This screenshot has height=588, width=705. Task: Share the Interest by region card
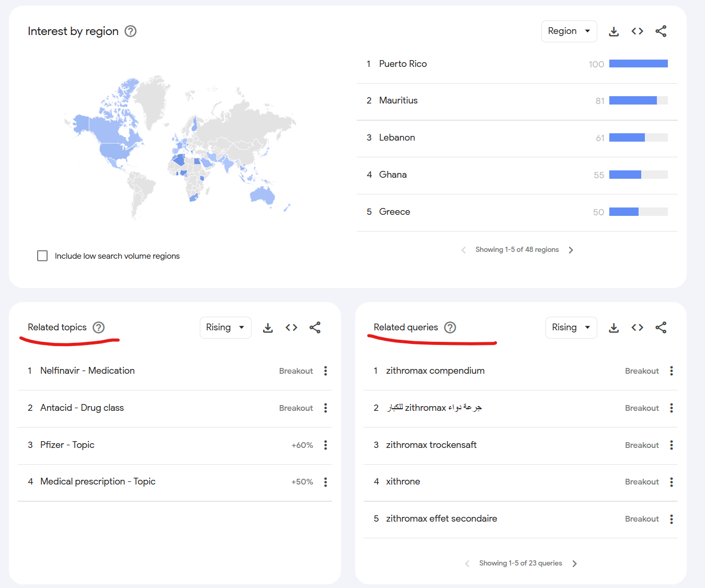click(x=661, y=31)
